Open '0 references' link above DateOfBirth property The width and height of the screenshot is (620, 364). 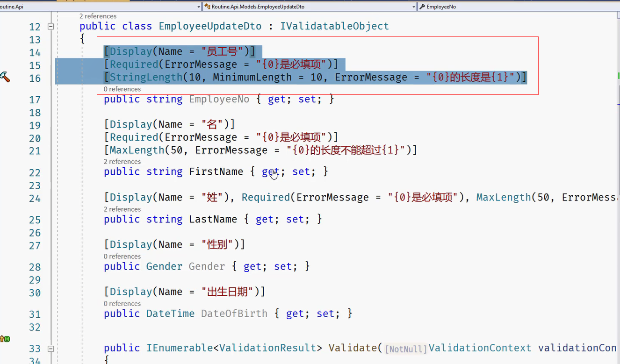click(x=122, y=304)
